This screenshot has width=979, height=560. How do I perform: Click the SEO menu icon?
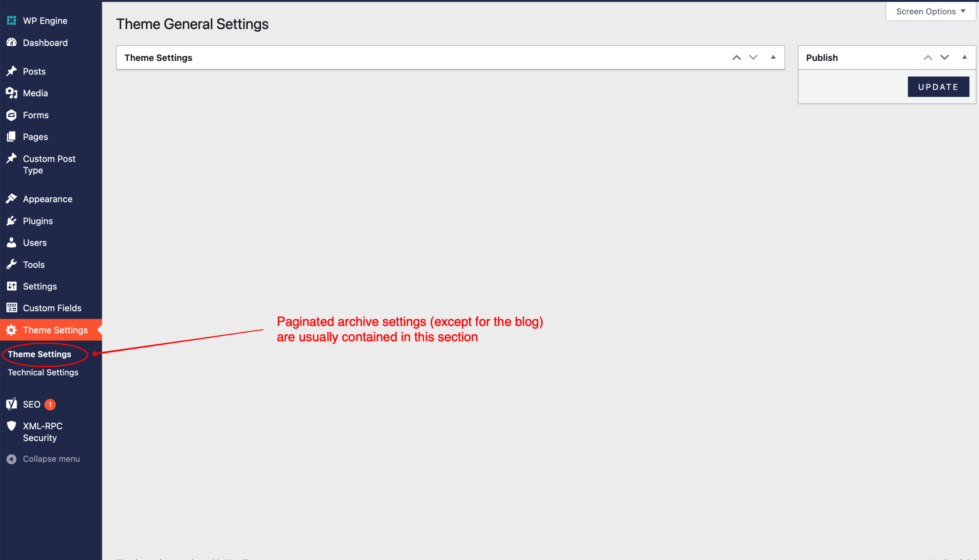click(x=12, y=404)
